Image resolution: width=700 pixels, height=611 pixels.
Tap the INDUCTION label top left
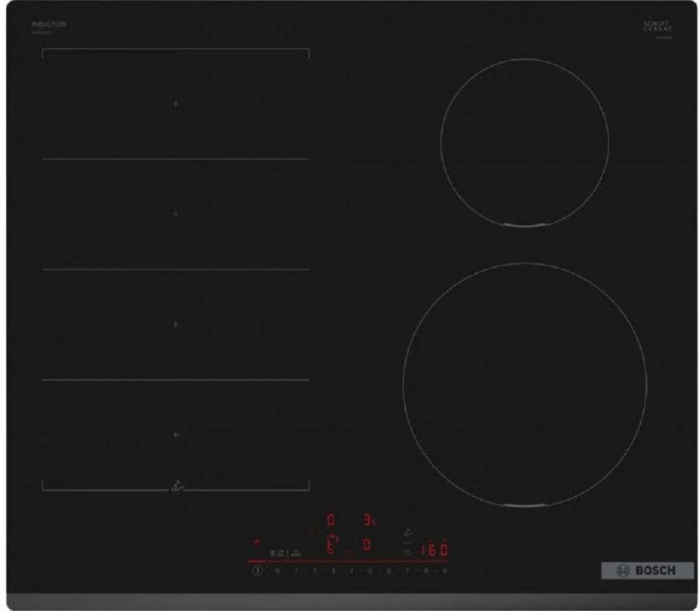47,22
